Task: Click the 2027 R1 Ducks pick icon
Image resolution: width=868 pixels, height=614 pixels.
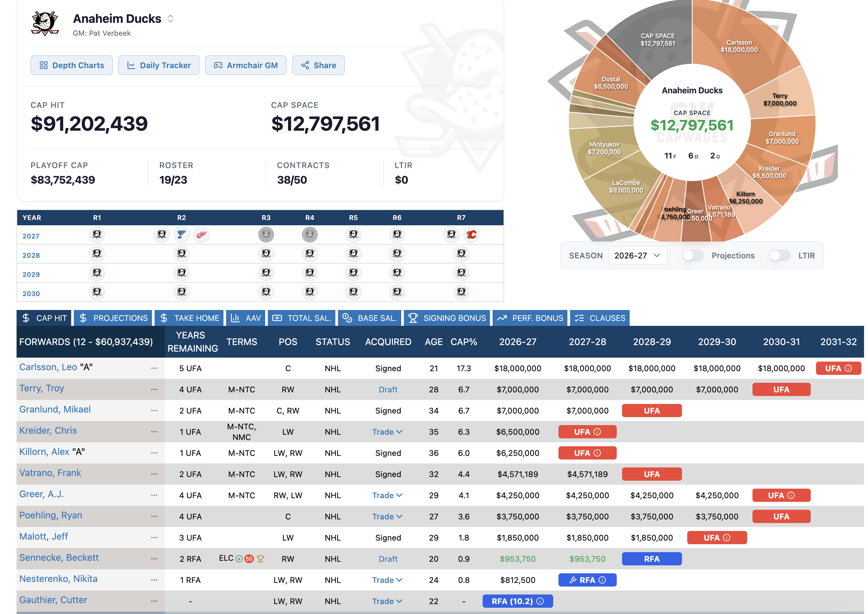Action: pyautogui.click(x=97, y=235)
